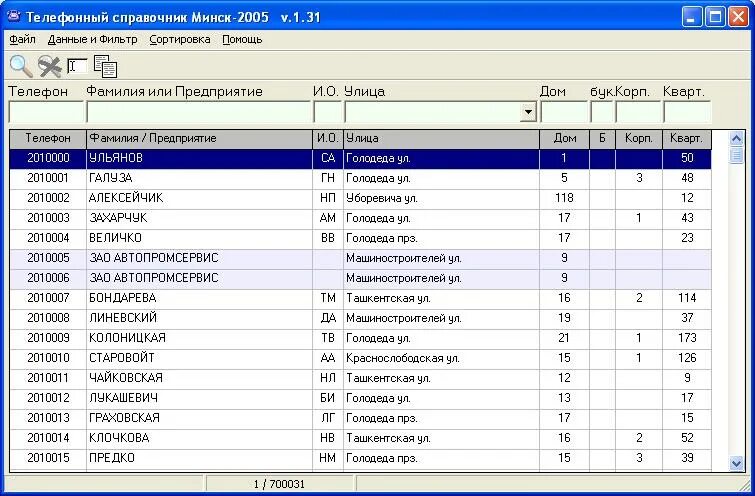Select the ЛИНЕВСКИЙ surname cell
Image resolution: width=755 pixels, height=496 pixels.
pyautogui.click(x=199, y=318)
